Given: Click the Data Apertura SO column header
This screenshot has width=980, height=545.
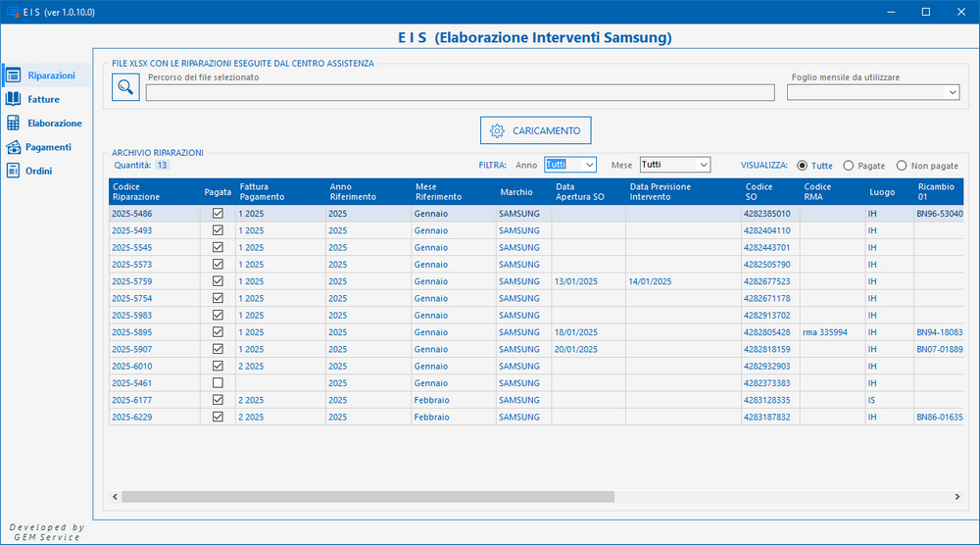Looking at the screenshot, I should click(586, 191).
